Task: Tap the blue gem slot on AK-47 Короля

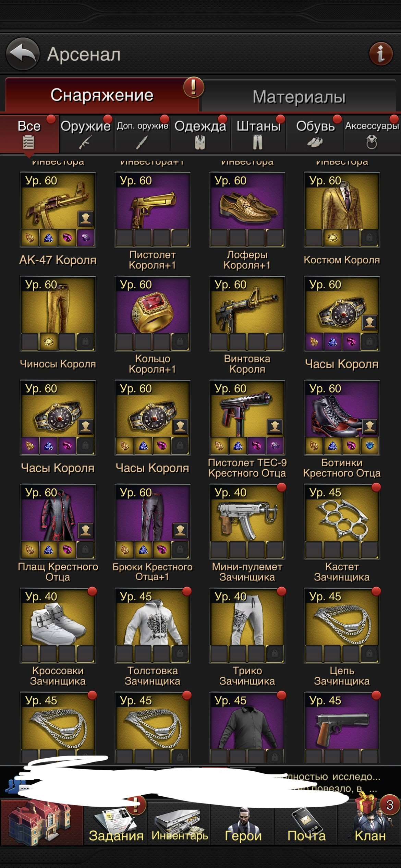Action: tap(49, 238)
